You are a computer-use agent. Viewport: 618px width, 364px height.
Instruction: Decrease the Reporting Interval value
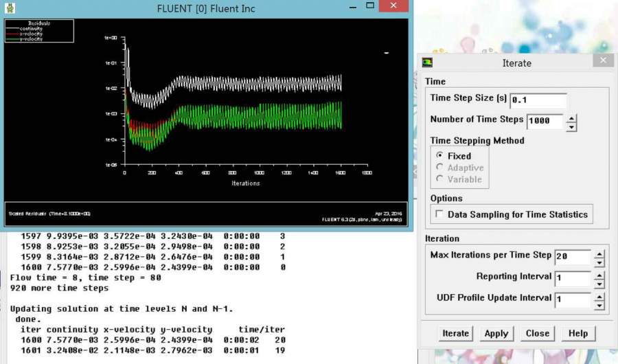tap(599, 284)
